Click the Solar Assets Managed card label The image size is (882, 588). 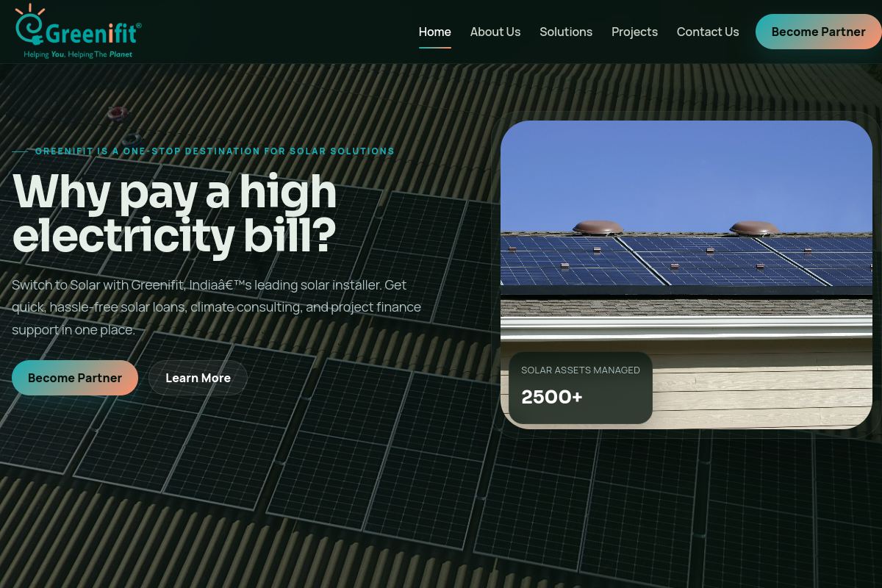coord(581,370)
